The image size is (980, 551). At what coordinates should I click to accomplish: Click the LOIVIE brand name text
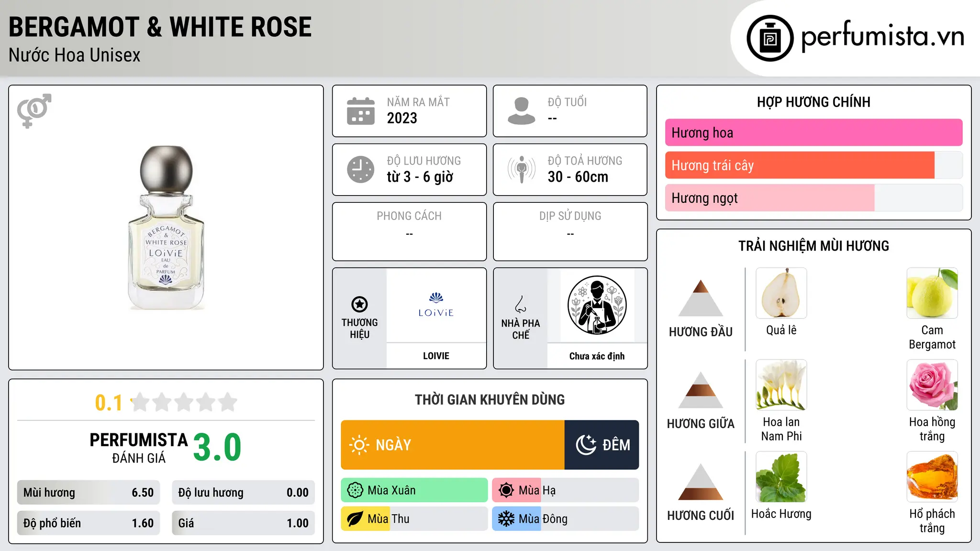point(436,356)
